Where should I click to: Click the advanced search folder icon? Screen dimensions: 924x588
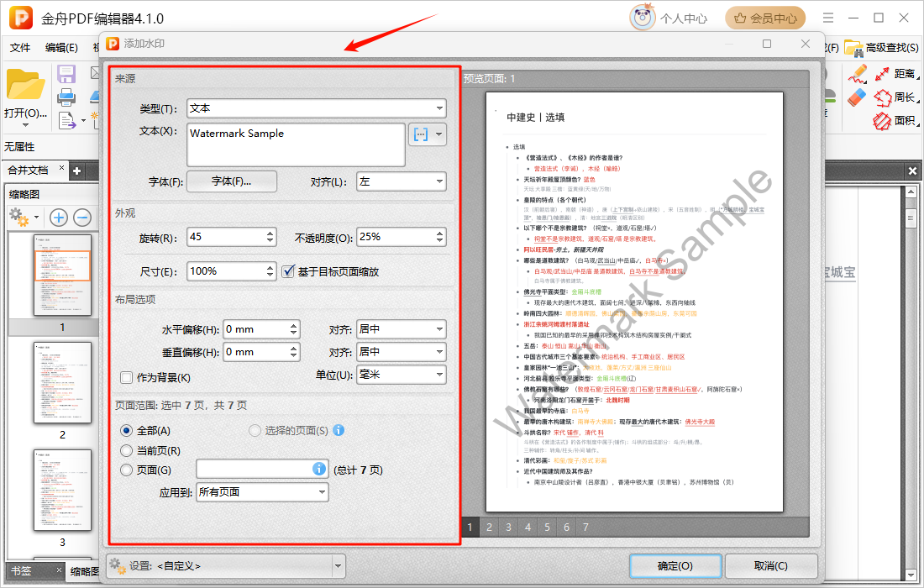coord(854,48)
